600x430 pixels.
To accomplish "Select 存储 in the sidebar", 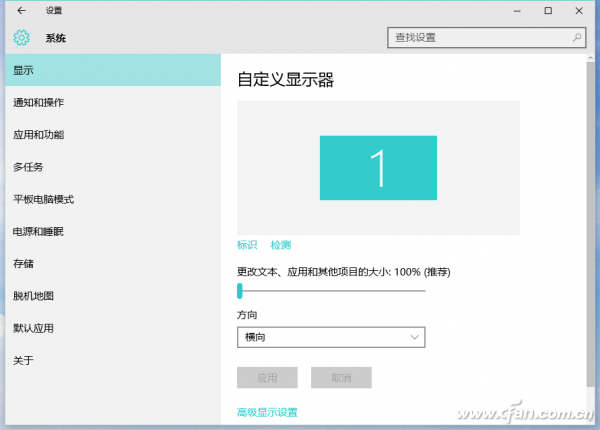I will [113, 264].
